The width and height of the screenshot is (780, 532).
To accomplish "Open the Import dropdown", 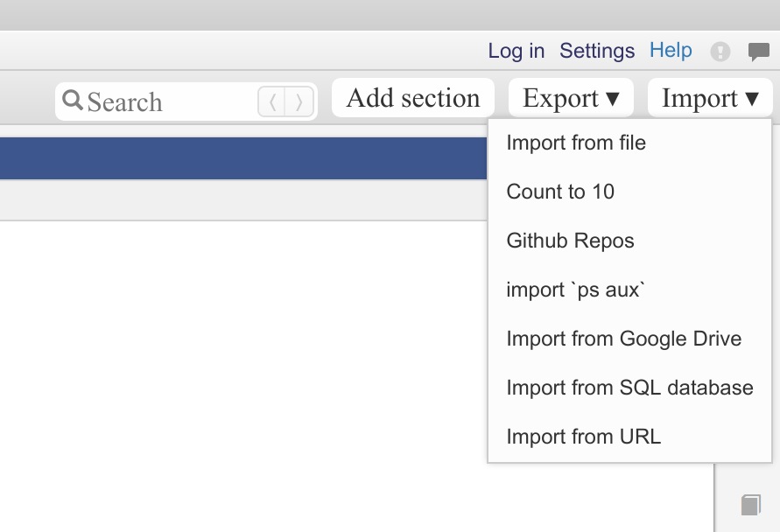I will point(709,97).
